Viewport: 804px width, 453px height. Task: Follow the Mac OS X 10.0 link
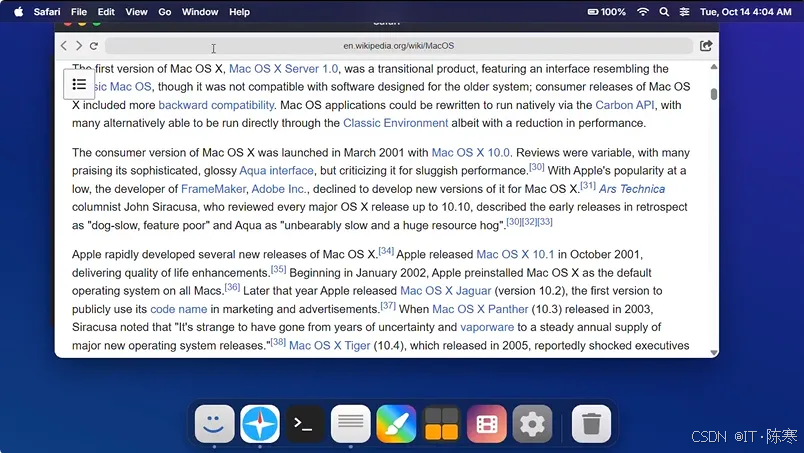point(471,153)
